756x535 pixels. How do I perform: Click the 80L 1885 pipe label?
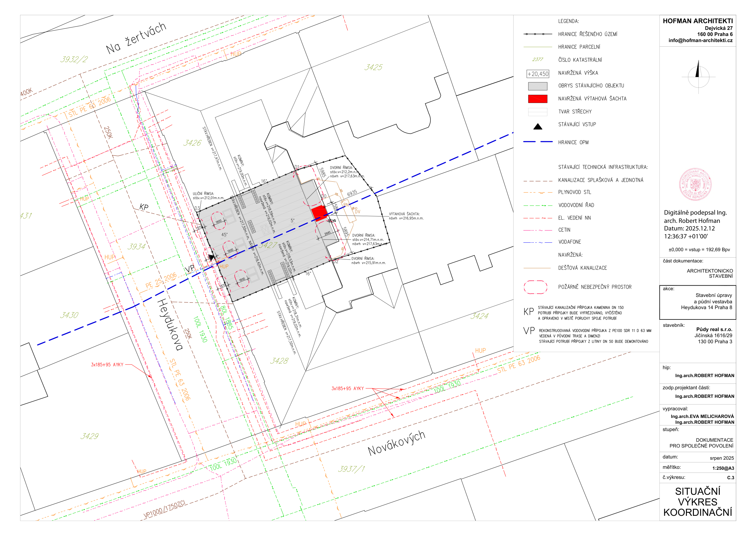coord(227,317)
